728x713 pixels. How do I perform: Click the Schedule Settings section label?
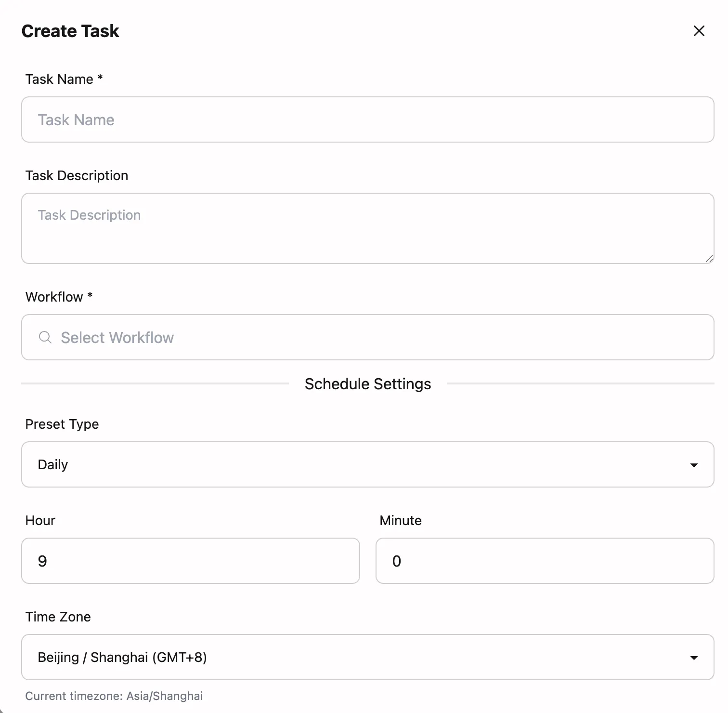click(367, 383)
